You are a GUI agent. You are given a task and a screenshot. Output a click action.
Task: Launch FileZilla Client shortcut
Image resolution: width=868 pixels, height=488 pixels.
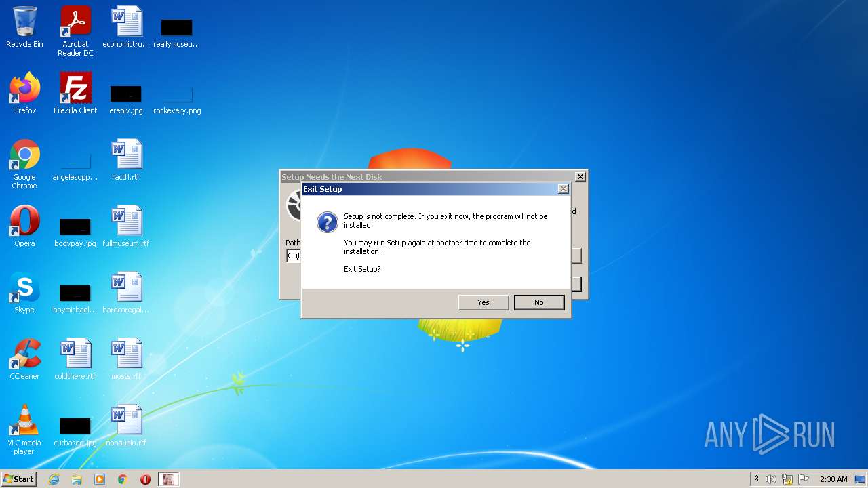pyautogui.click(x=75, y=93)
